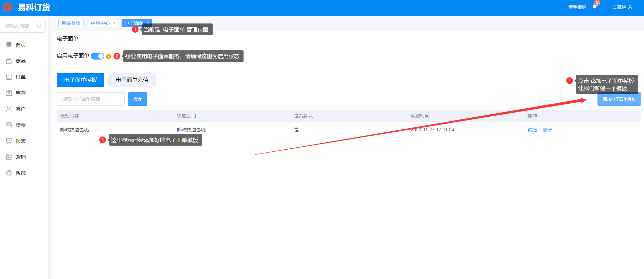Open System (系统) settings gear icon
This screenshot has height=279, width=644.
(x=9, y=173)
